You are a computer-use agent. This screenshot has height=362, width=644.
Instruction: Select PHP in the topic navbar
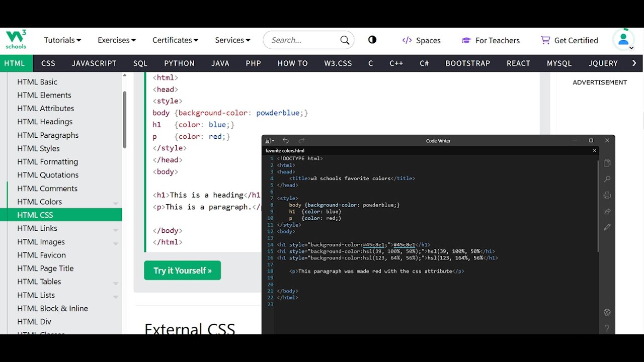point(253,63)
